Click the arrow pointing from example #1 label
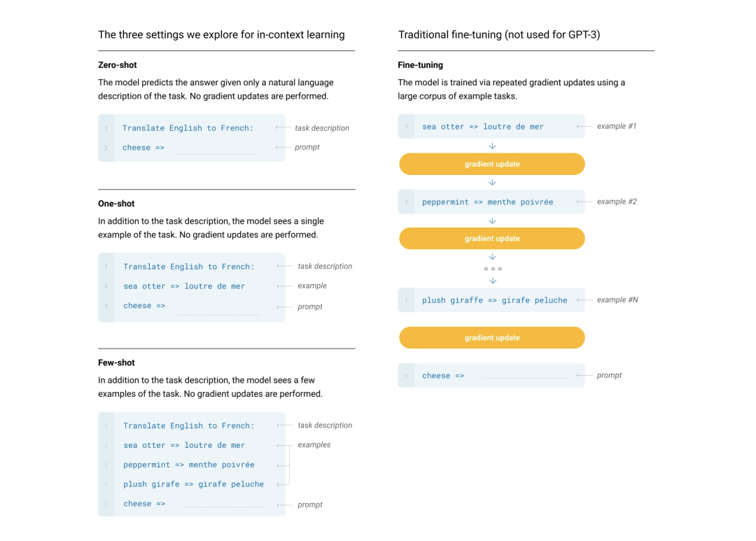The image size is (756, 541). click(x=584, y=127)
